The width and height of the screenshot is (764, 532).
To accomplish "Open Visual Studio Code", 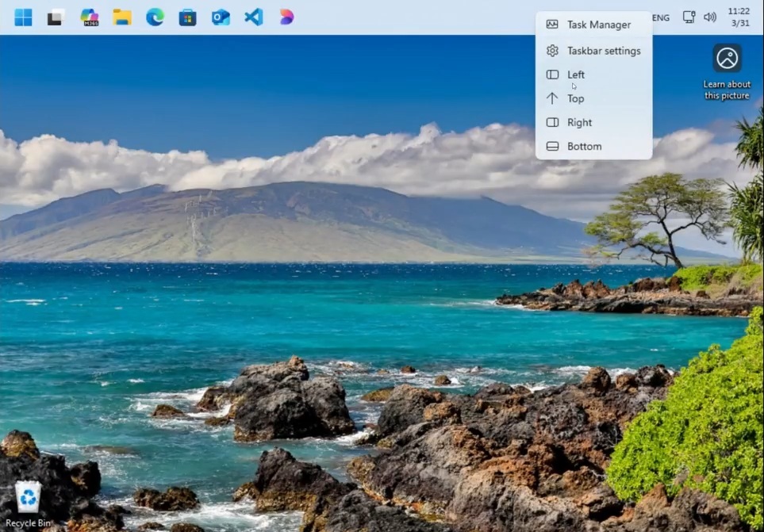I will point(252,17).
